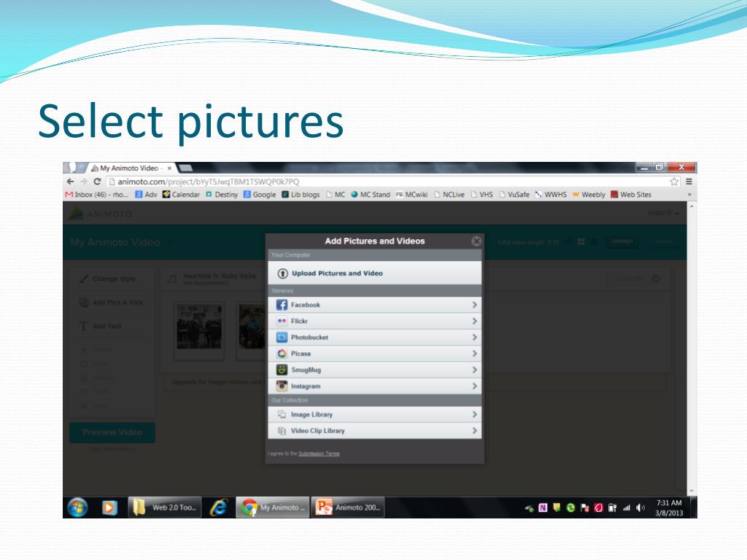Image resolution: width=747 pixels, height=560 pixels.
Task: Click page scrollbar down arrow
Action: coord(692,491)
